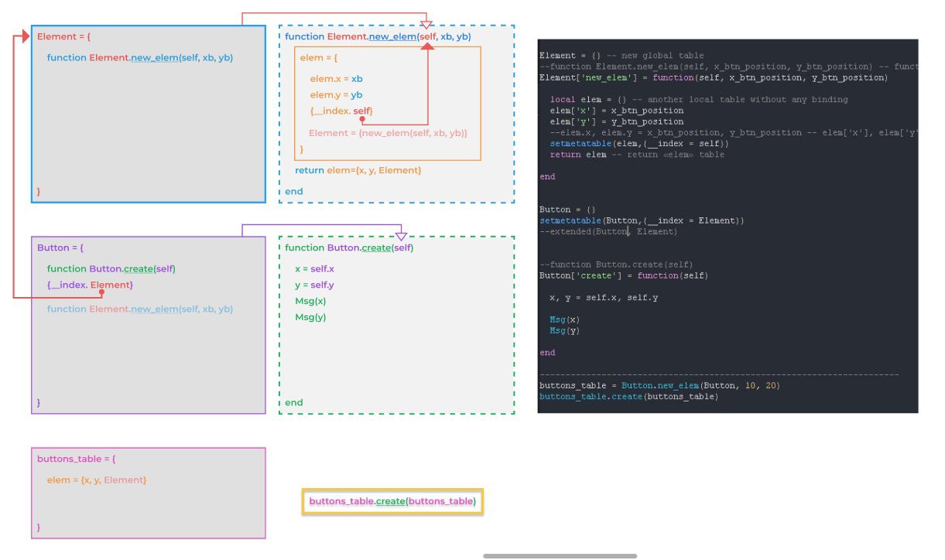Click commented line '--function Element.new_elem(self, x_btn_position...'
Image resolution: width=945 pixels, height=560 pixels.
click(x=728, y=67)
